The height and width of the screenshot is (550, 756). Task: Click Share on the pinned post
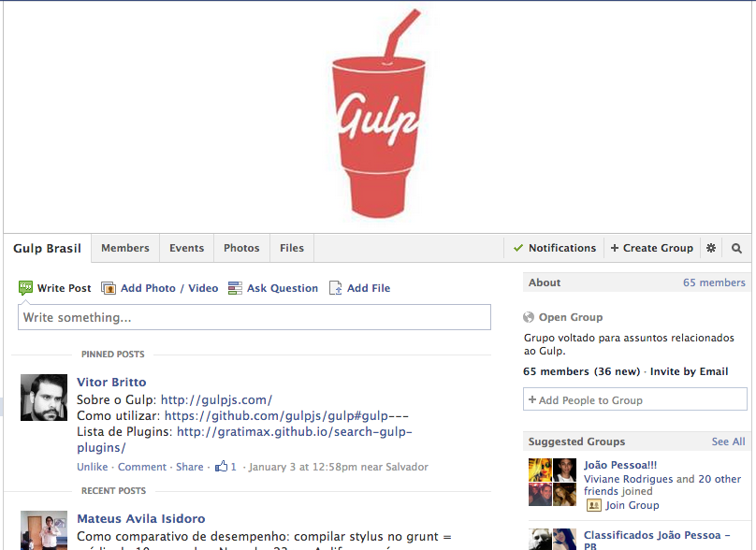pos(190,467)
